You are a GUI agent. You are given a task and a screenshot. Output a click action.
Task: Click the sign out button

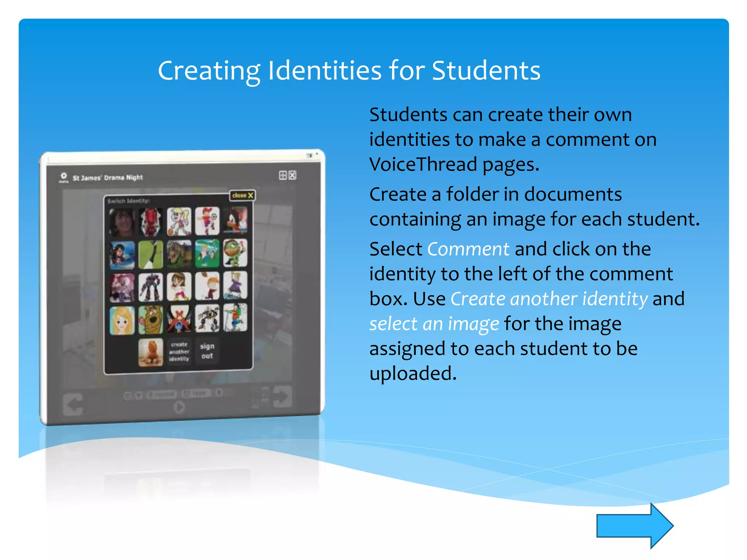207,351
